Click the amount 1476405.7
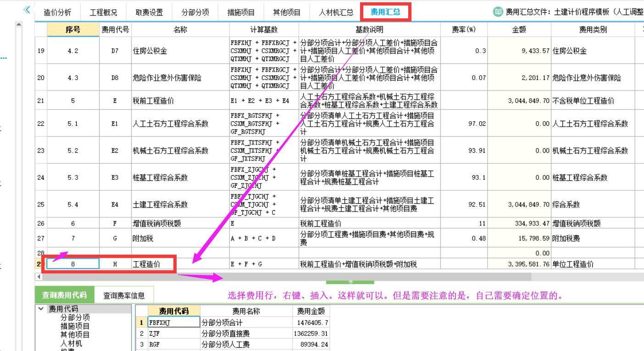Image resolution: width=644 pixels, height=351 pixels. pos(311,323)
